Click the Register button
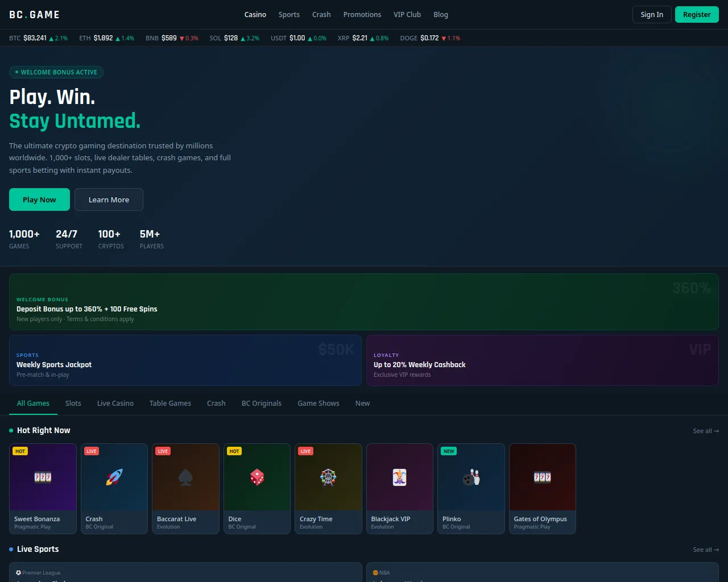This screenshot has width=728, height=582. click(697, 15)
